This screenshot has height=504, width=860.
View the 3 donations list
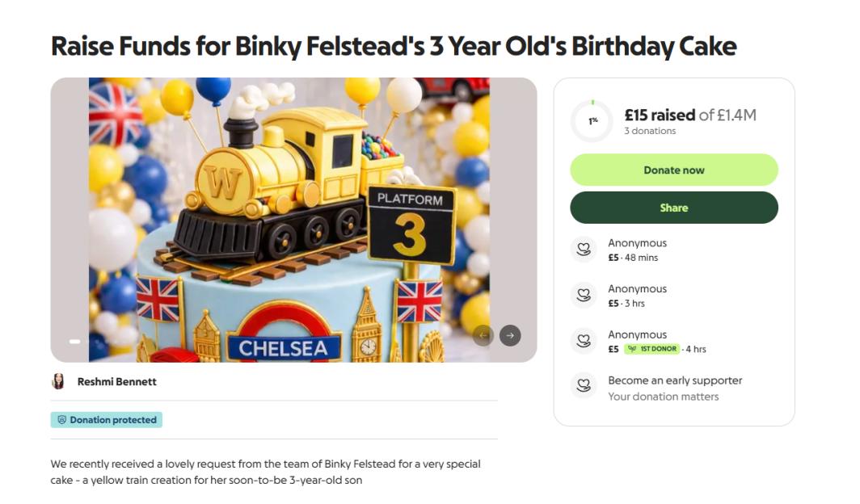650,131
